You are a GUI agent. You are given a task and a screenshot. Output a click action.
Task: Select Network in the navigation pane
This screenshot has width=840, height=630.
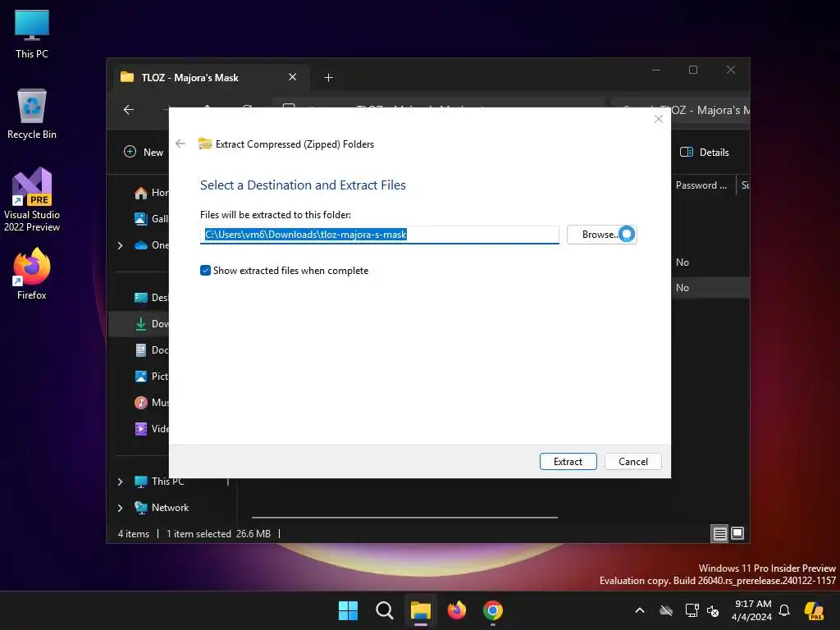coord(162,507)
